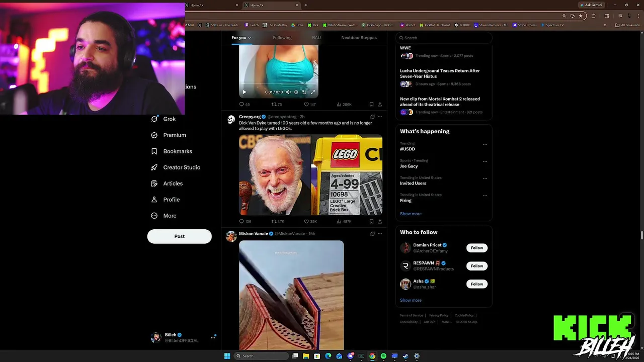
Task: Open Articles in the sidebar
Action: pyautogui.click(x=167, y=184)
